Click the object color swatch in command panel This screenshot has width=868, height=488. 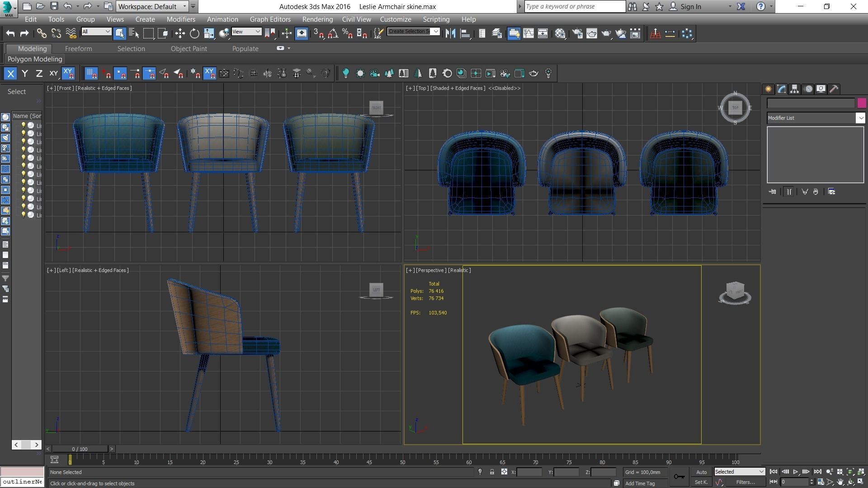point(861,103)
